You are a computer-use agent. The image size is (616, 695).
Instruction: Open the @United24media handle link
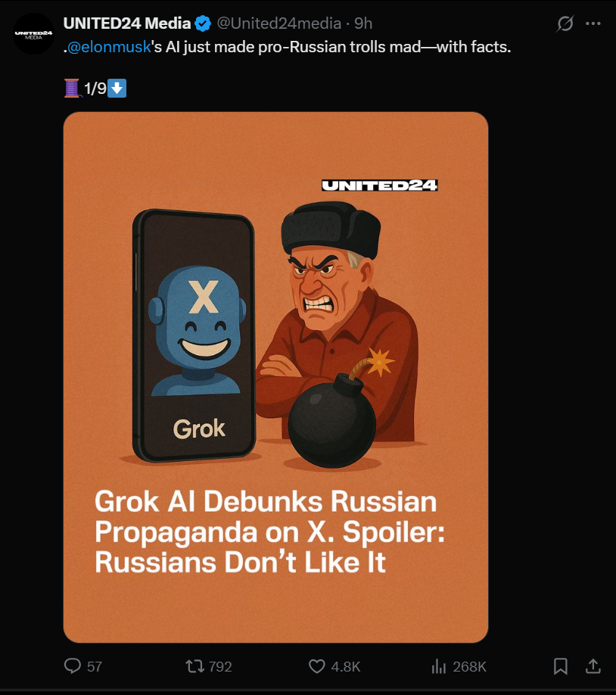pyautogui.click(x=278, y=23)
